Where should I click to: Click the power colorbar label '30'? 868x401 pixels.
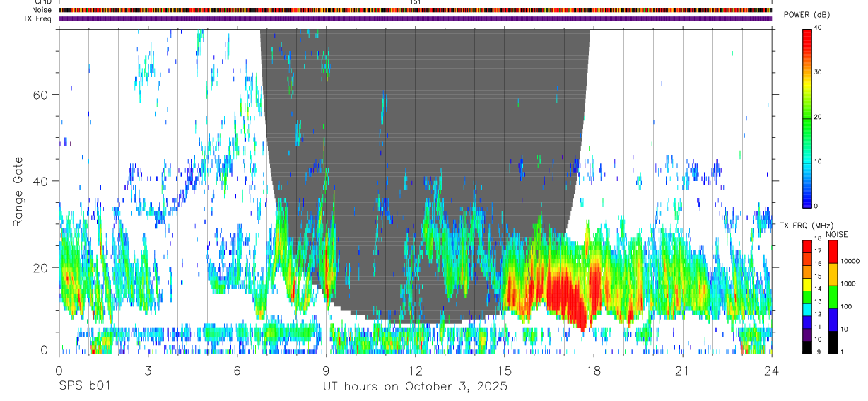818,72
